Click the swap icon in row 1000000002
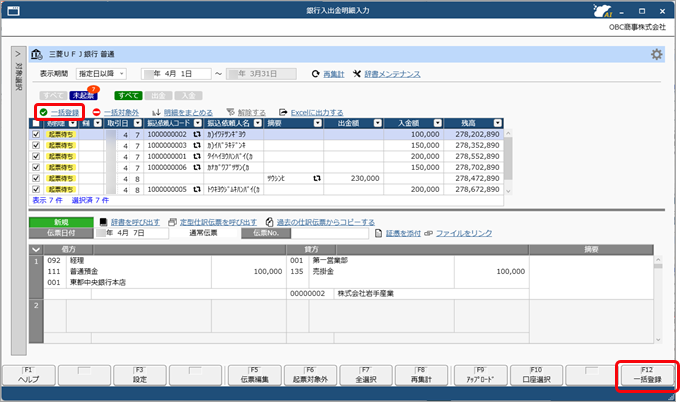Image resolution: width=680 pixels, height=402 pixels. (197, 134)
